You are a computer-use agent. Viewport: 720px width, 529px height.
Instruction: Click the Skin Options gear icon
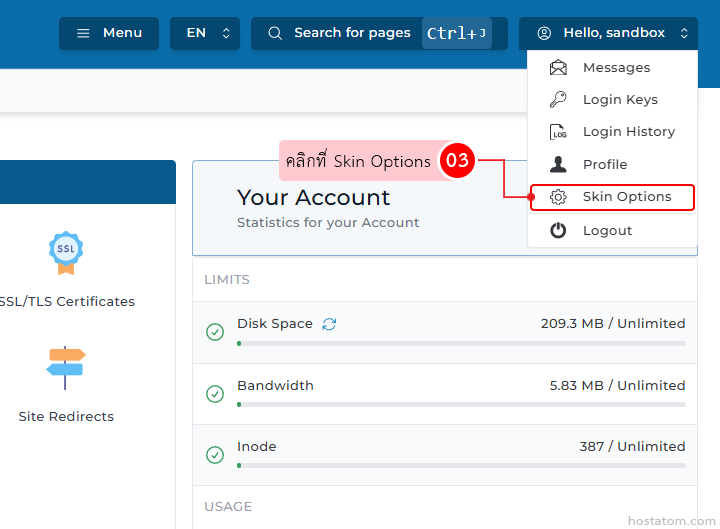[x=558, y=197]
